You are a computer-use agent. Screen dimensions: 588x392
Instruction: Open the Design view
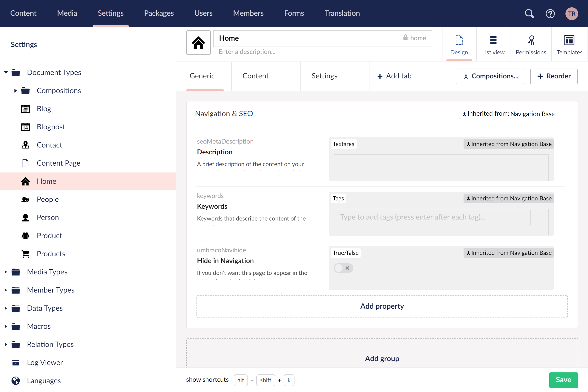459,45
